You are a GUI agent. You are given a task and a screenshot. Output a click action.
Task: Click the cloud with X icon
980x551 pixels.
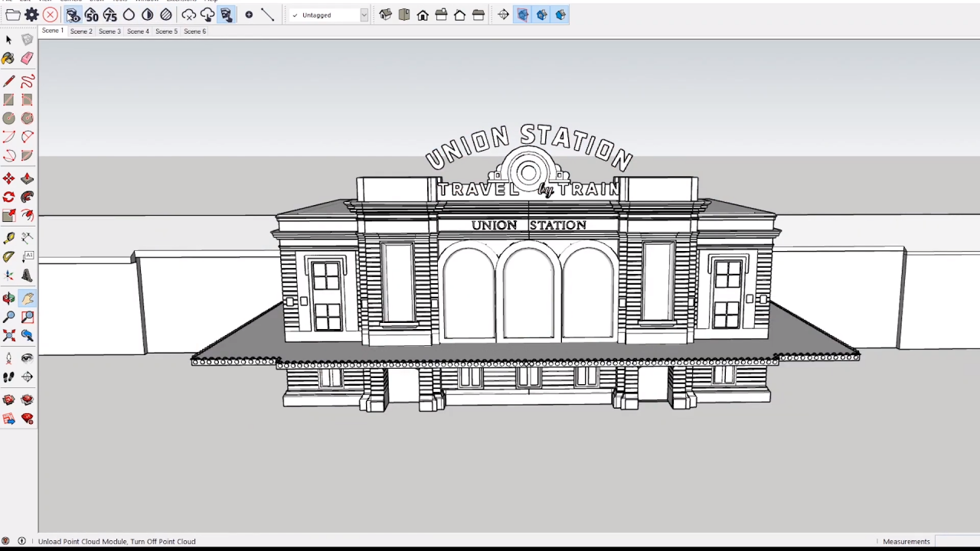click(188, 15)
